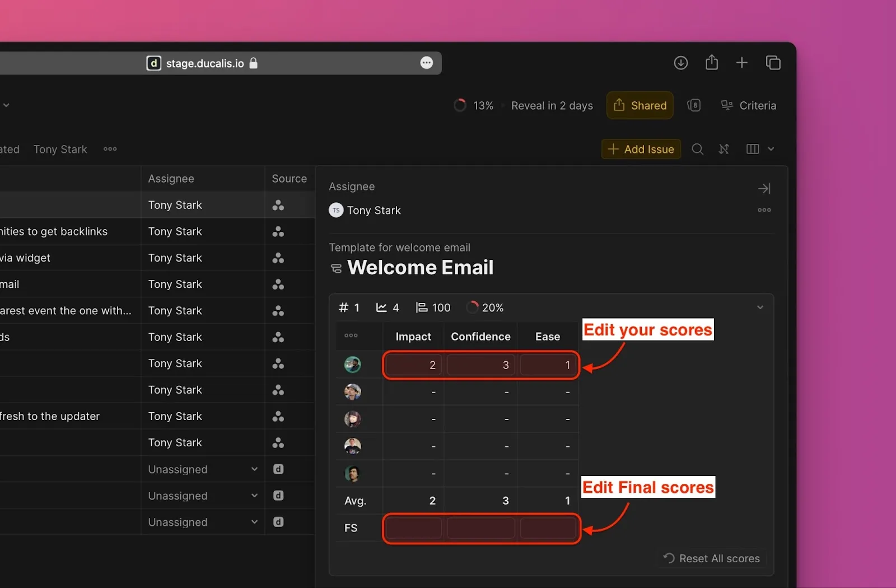Viewport: 896px width, 588px height.
Task: Collapse the issue side panel arrow
Action: (x=764, y=189)
